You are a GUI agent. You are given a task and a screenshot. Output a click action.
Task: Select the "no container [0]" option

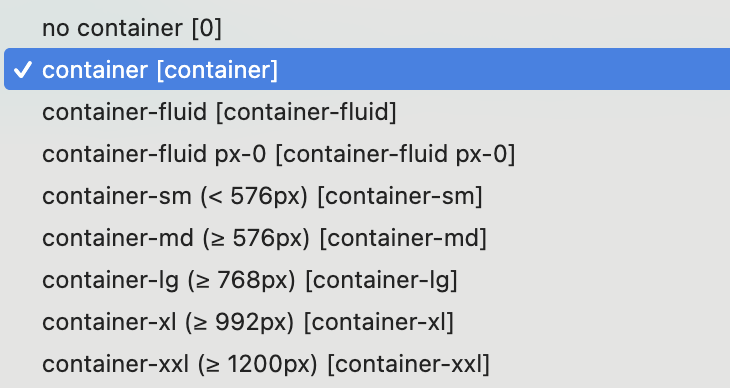[x=367, y=27]
